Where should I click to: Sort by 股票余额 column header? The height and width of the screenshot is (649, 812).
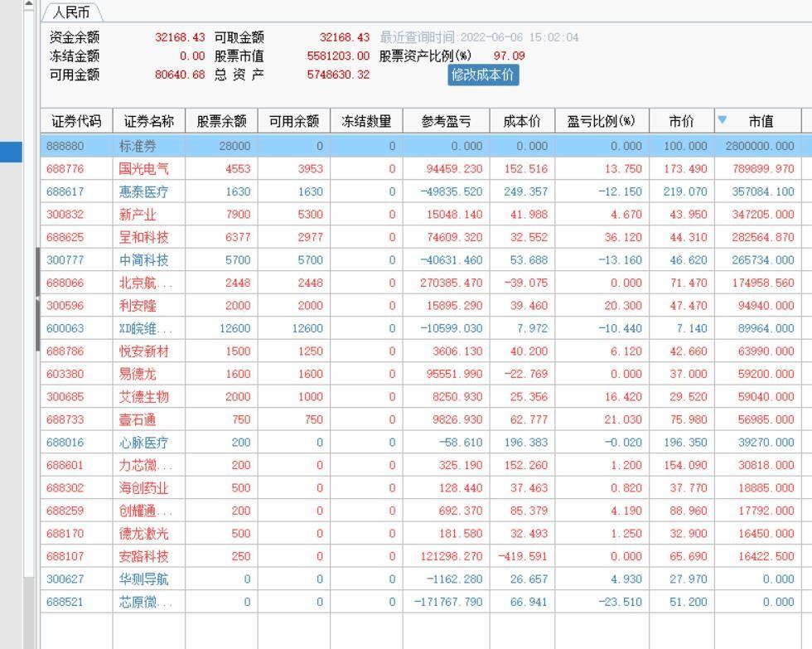(221, 121)
